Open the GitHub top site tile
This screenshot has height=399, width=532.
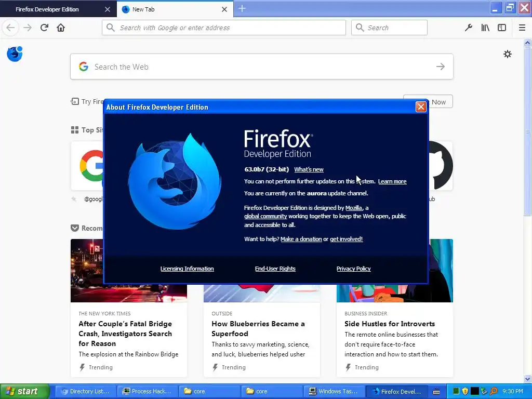click(441, 166)
